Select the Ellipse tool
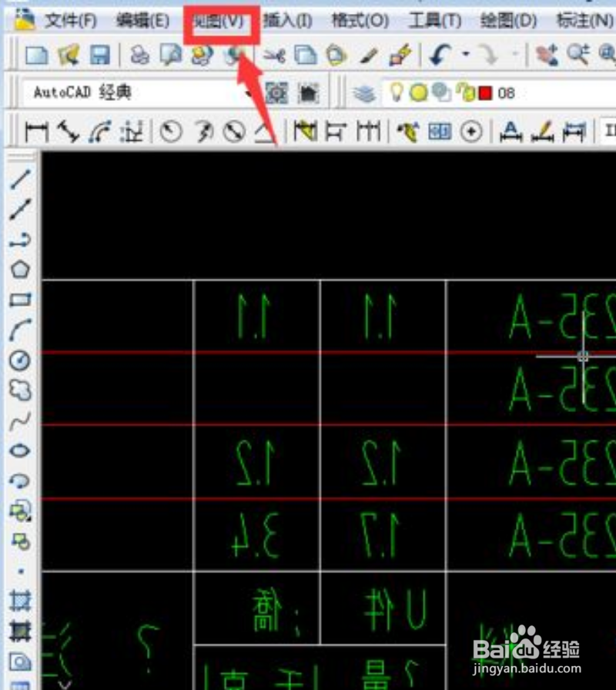The image size is (616, 690). [20, 451]
